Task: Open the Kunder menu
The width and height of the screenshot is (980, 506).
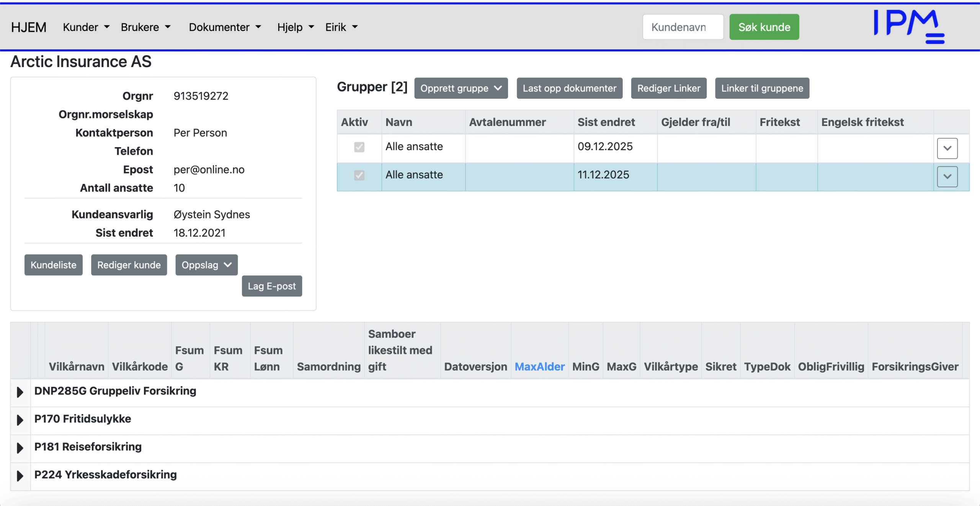Action: (x=86, y=27)
